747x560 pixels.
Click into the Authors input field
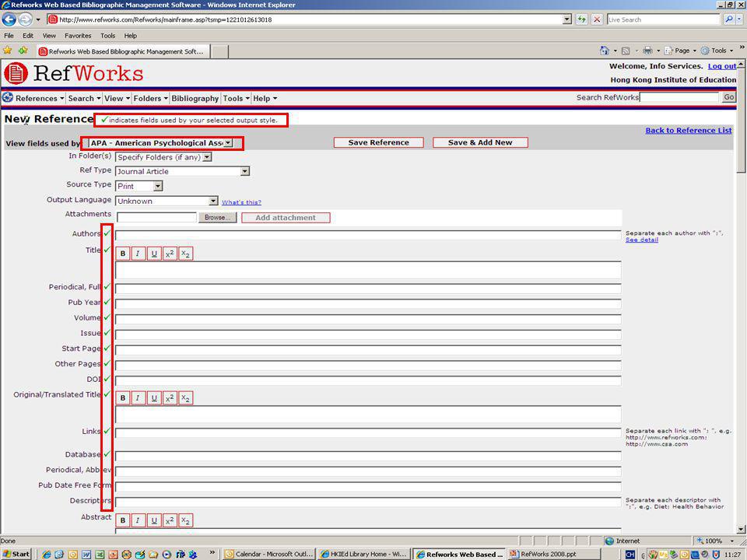(x=368, y=235)
